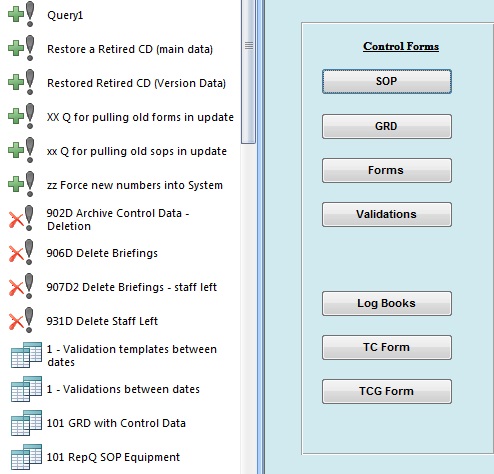494x474 pixels.
Task: Select 907D2 Delete Briefings - staff left
Action: 132,287
